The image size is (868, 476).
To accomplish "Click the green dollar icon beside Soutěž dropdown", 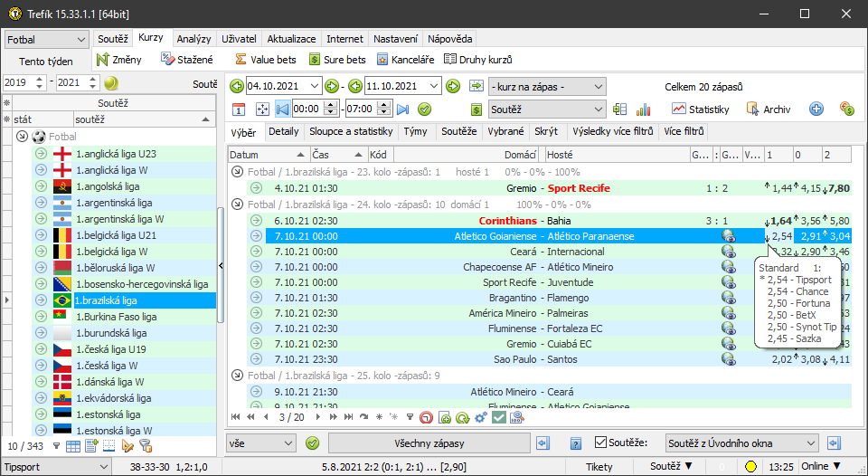I will point(476,109).
